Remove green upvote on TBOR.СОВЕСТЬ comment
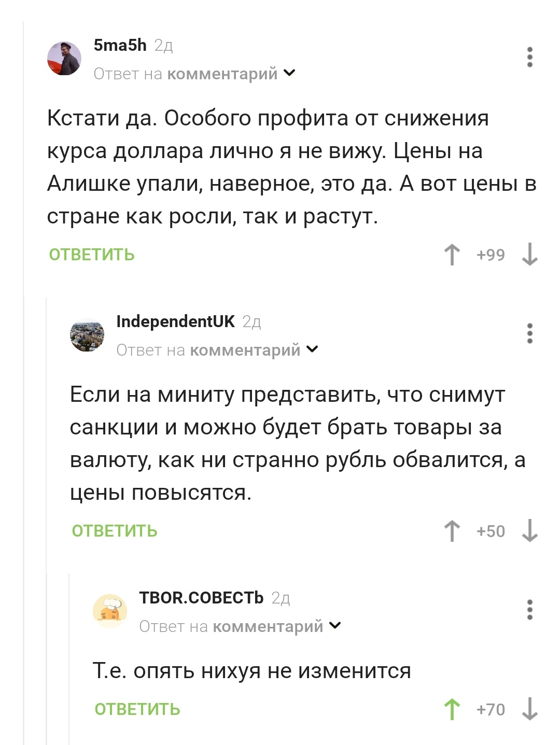 [452, 709]
